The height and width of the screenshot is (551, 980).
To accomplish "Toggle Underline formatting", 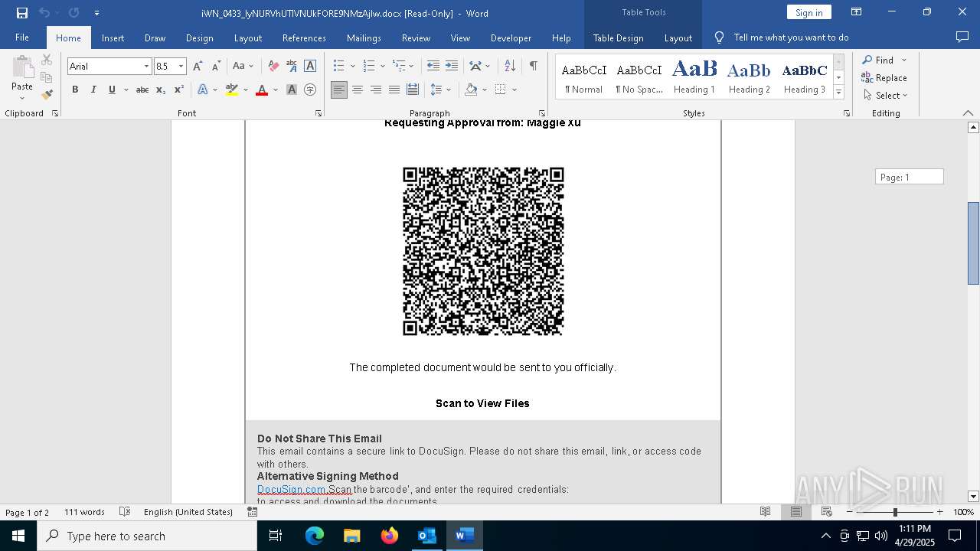I will coord(112,90).
